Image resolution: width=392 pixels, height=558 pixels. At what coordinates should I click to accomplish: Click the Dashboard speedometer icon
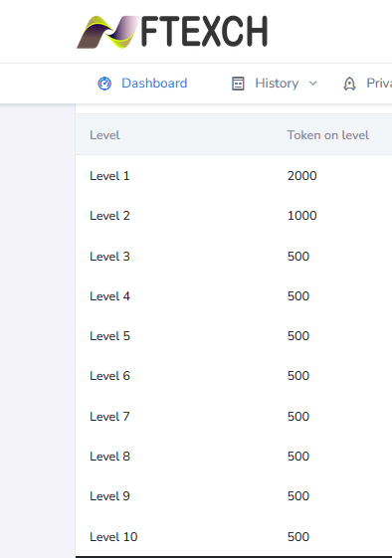click(104, 84)
